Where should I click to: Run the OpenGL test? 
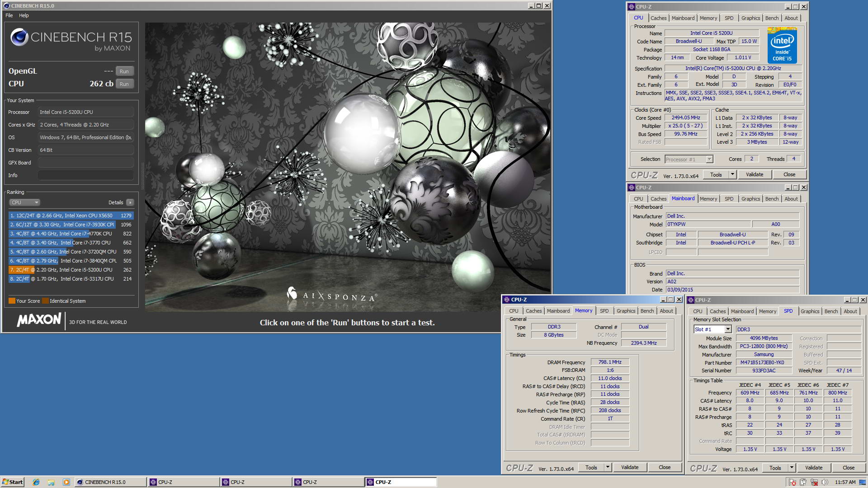click(x=124, y=71)
